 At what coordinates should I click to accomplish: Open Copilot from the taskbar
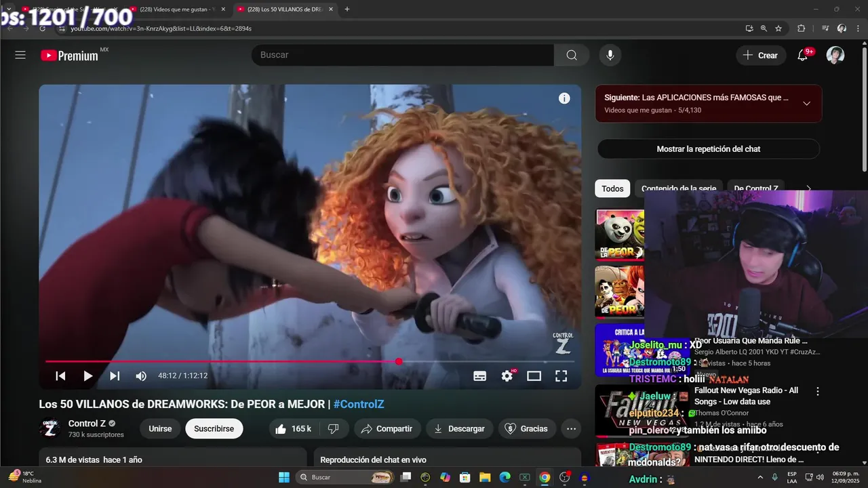(x=445, y=478)
